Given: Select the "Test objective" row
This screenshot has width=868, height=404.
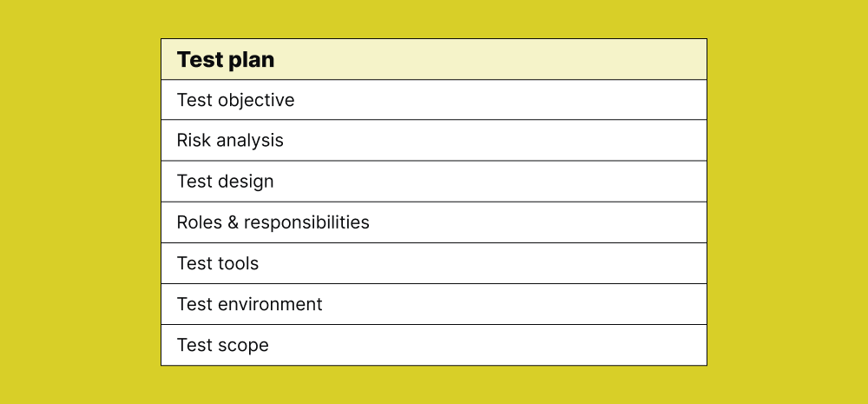Looking at the screenshot, I should click(x=433, y=100).
